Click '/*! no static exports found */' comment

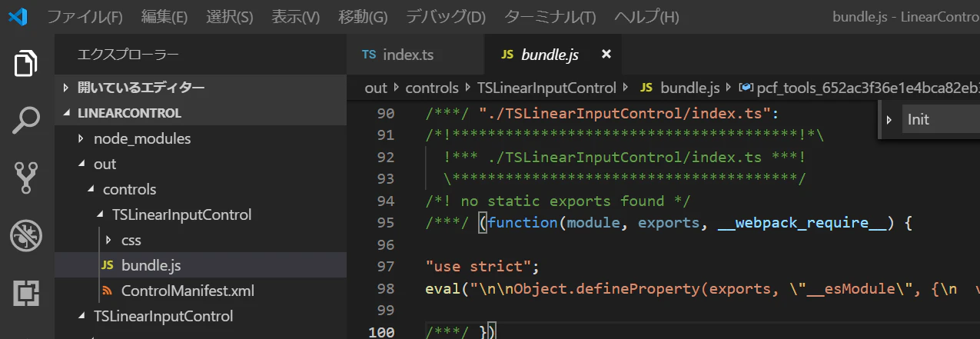[x=557, y=201]
